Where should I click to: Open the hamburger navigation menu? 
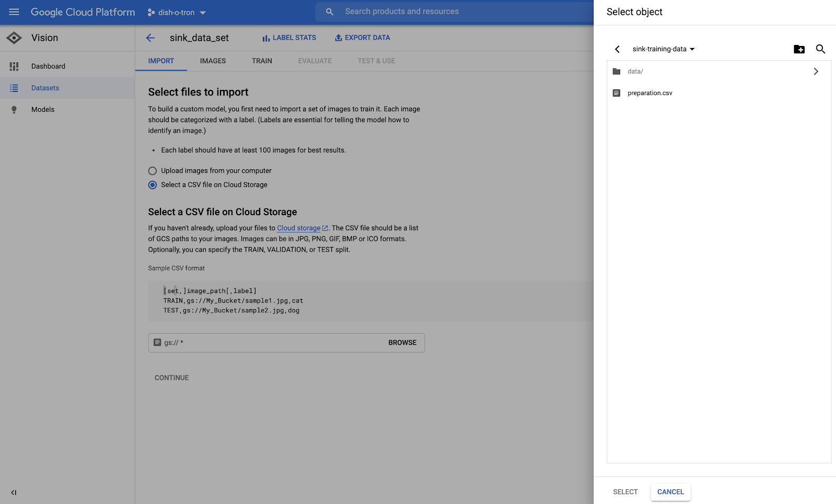(14, 12)
